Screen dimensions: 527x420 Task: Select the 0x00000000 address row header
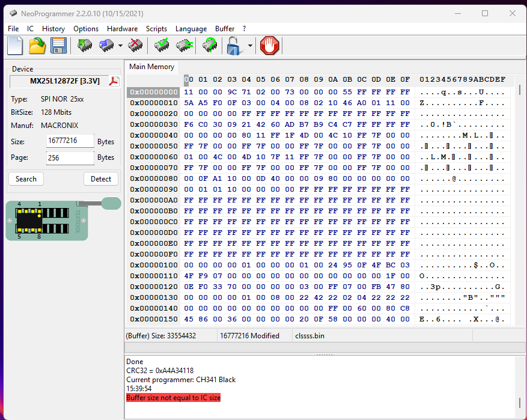click(154, 92)
